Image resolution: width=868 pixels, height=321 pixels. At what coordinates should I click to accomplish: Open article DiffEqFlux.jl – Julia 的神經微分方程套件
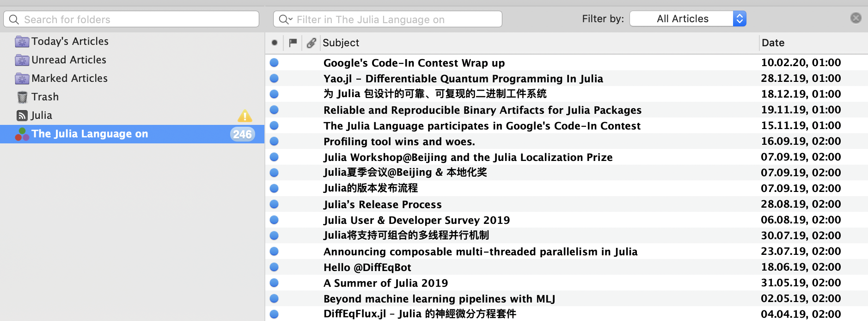420,314
